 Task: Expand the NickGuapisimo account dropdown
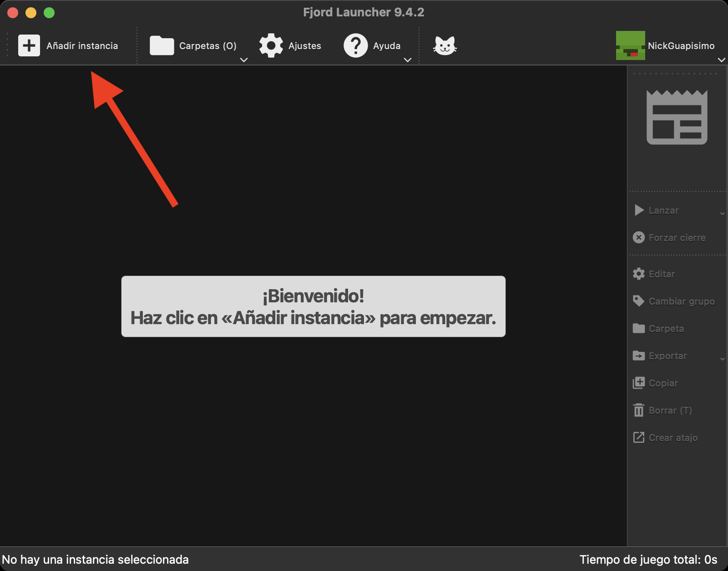coord(721,60)
